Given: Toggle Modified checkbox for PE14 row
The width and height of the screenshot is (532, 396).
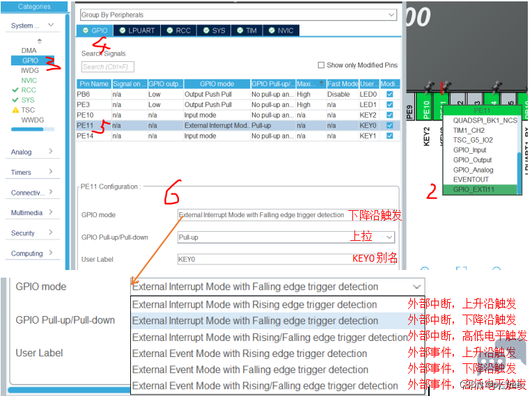Looking at the screenshot, I should tap(390, 136).
